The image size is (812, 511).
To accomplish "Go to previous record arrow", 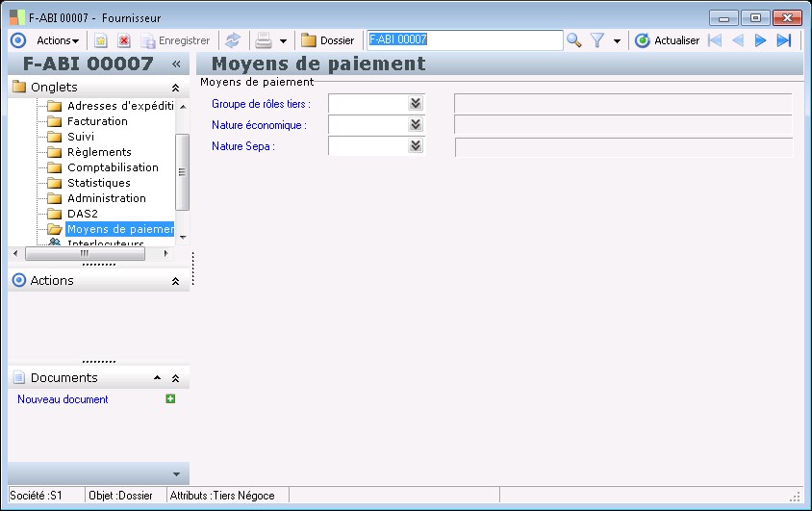I will [738, 40].
